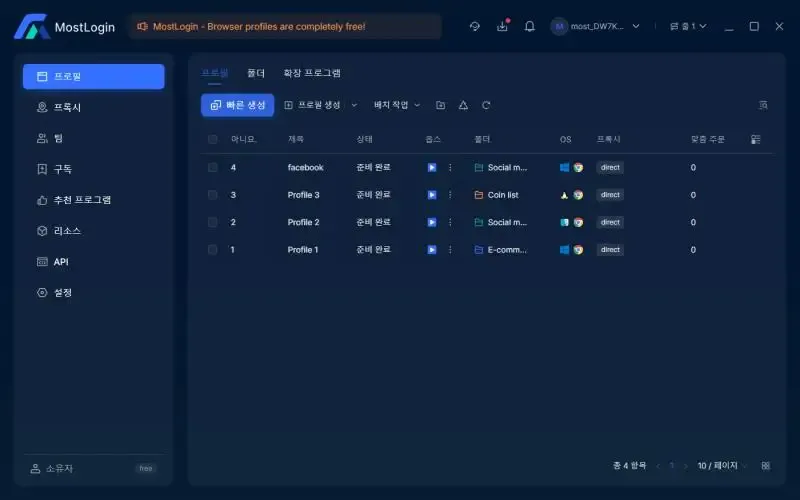Switch to the 폴더 tab
800x500 pixels.
(256, 73)
